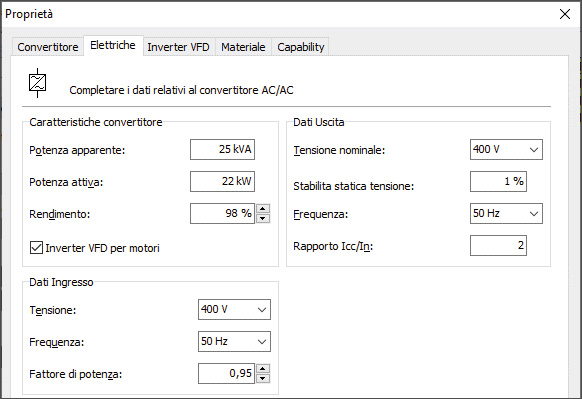Increase Fattore di potenza with up arrow
Screen dimensions: 582x399
pyautogui.click(x=263, y=369)
